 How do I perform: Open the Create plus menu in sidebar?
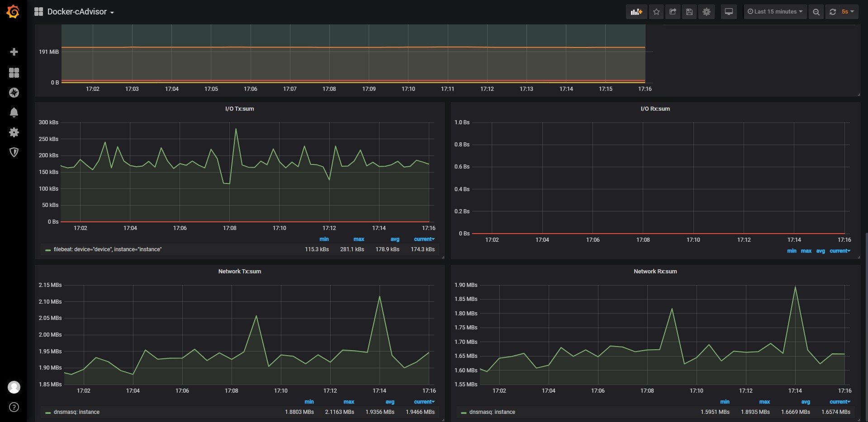pos(14,52)
